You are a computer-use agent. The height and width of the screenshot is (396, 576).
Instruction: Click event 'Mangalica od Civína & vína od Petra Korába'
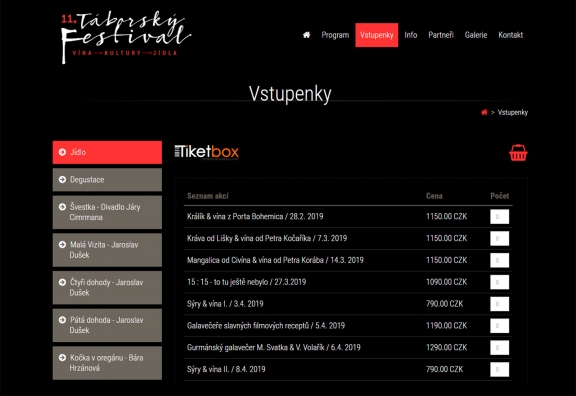pos(275,260)
